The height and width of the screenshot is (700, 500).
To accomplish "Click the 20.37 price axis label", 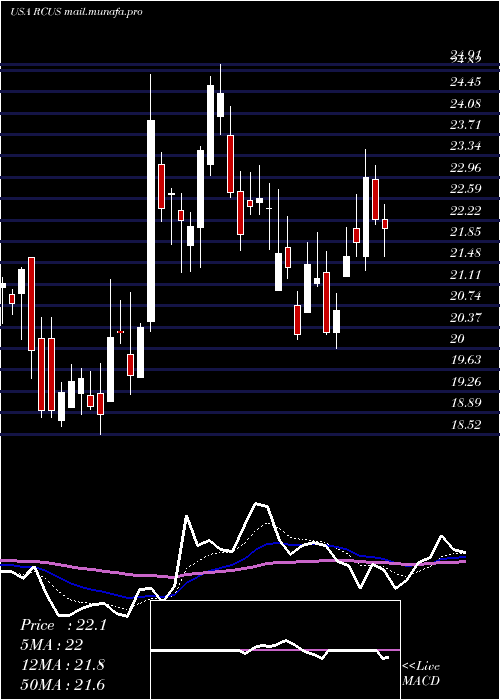I will click(466, 317).
